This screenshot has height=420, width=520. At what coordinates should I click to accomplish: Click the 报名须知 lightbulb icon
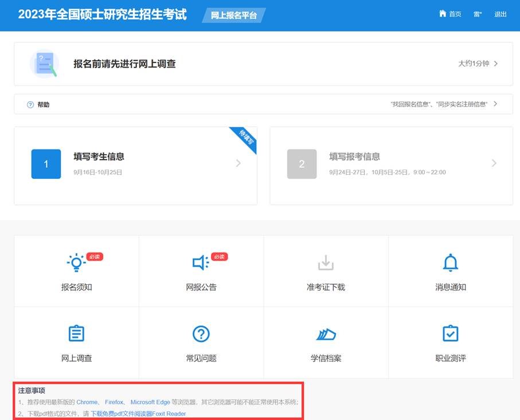click(76, 263)
